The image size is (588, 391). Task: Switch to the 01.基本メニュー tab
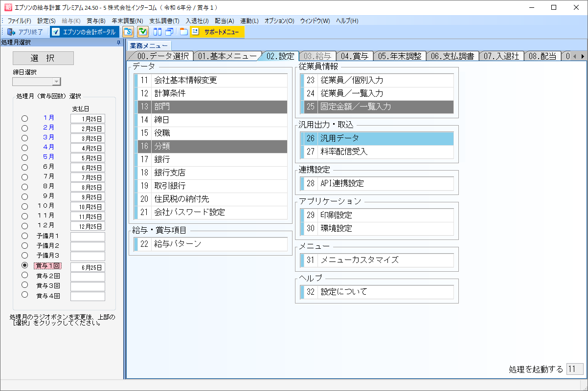(227, 56)
